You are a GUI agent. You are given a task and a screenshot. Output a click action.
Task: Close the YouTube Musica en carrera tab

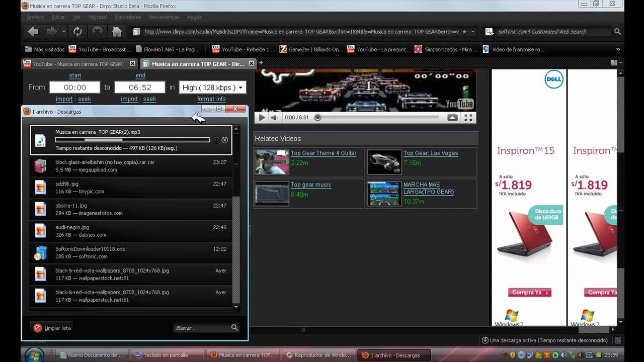(132, 64)
